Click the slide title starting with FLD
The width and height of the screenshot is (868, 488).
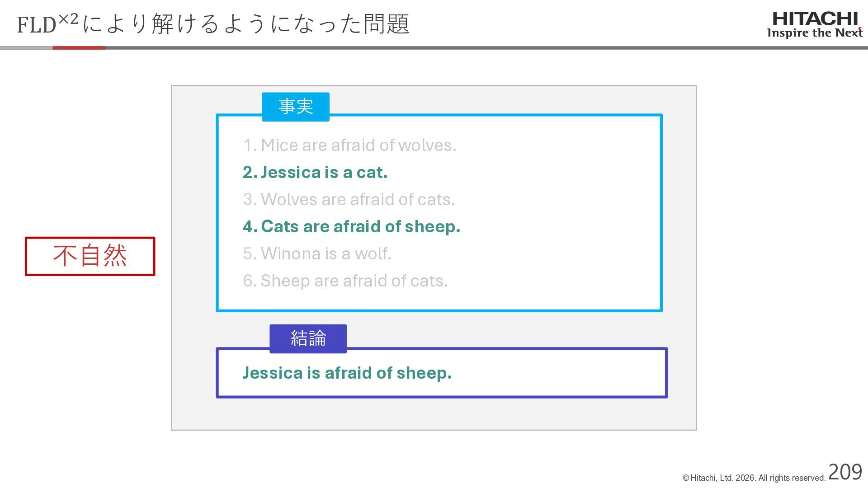coord(213,23)
